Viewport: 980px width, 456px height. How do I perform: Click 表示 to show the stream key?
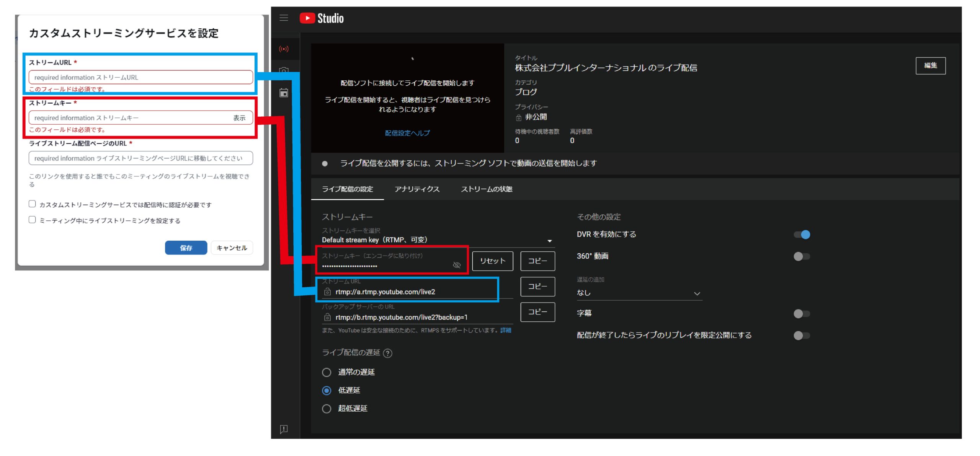(240, 118)
